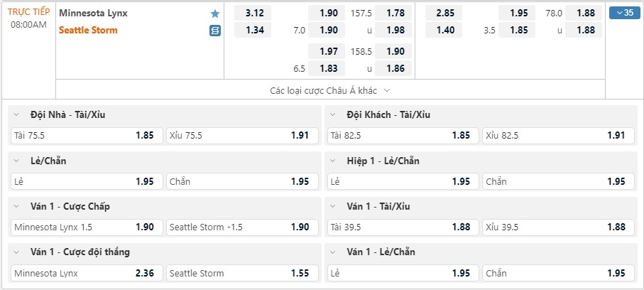Collapse the Đội Nhà - Tài/Xỉu section

[16, 114]
